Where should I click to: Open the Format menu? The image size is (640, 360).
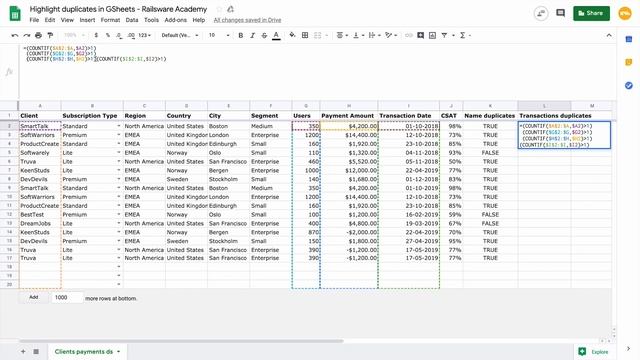pos(110,20)
